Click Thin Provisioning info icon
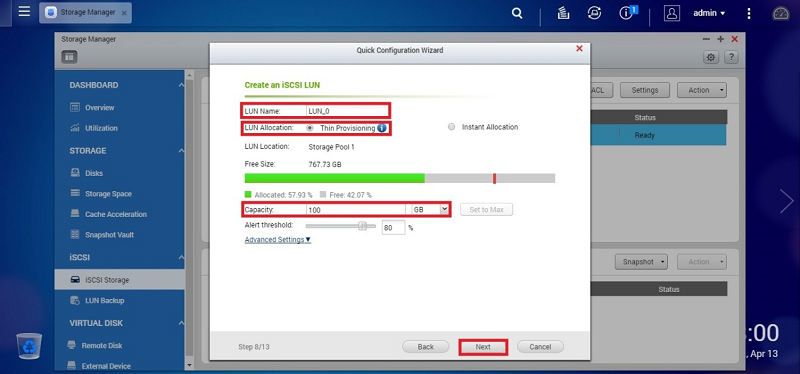Screen dimensions: 800x374 pyautogui.click(x=382, y=128)
